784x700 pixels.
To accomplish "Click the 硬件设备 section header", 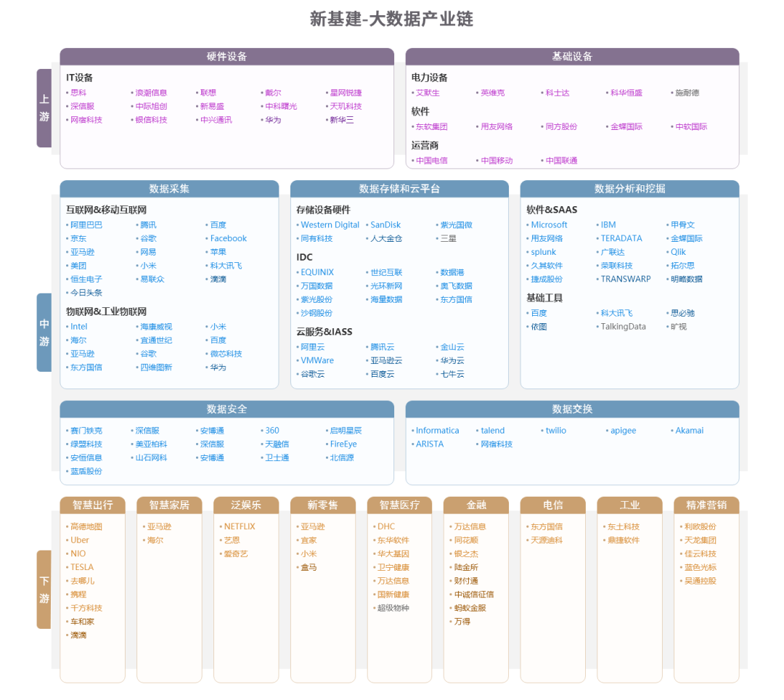I will pos(226,54).
